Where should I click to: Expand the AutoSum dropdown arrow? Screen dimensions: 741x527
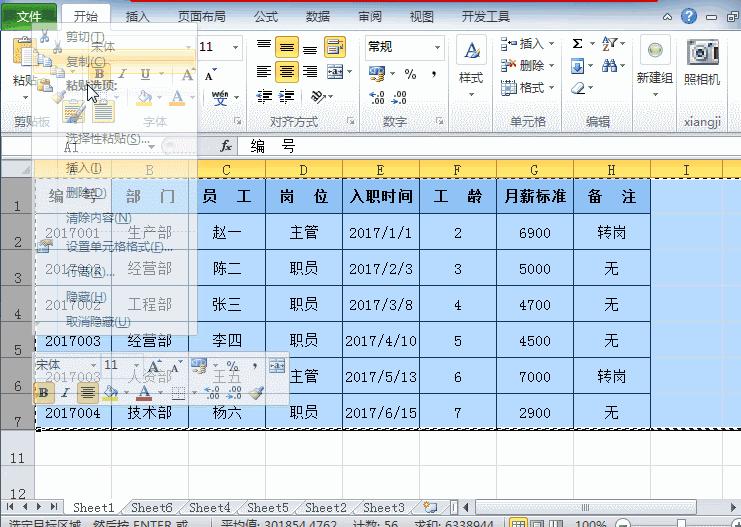(x=592, y=44)
